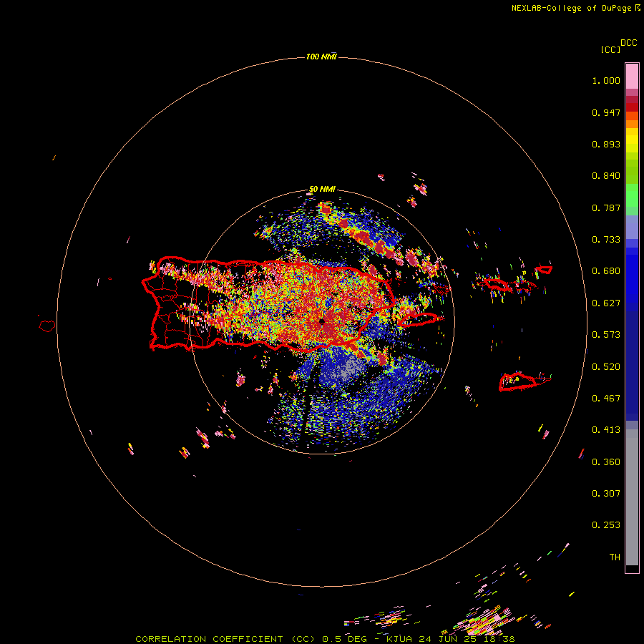Image resolution: width=644 pixels, height=644 pixels.
Task: Click the DCC label above color scale
Action: pyautogui.click(x=629, y=43)
